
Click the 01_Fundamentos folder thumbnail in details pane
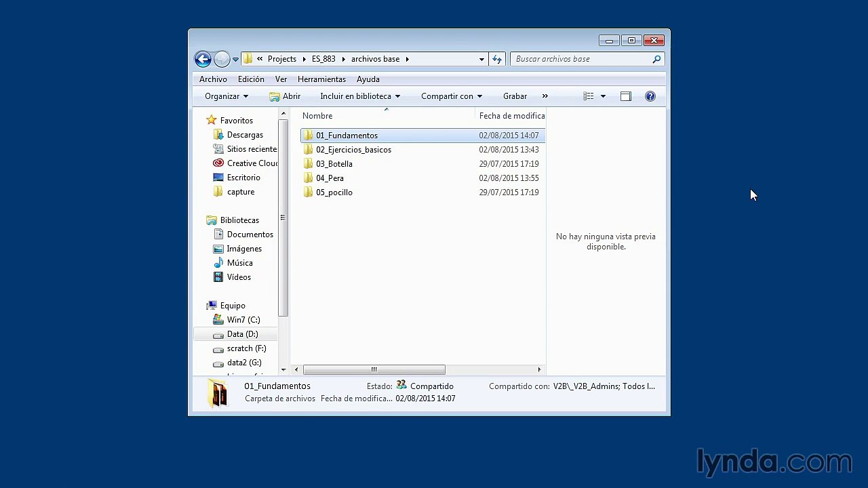pyautogui.click(x=218, y=392)
